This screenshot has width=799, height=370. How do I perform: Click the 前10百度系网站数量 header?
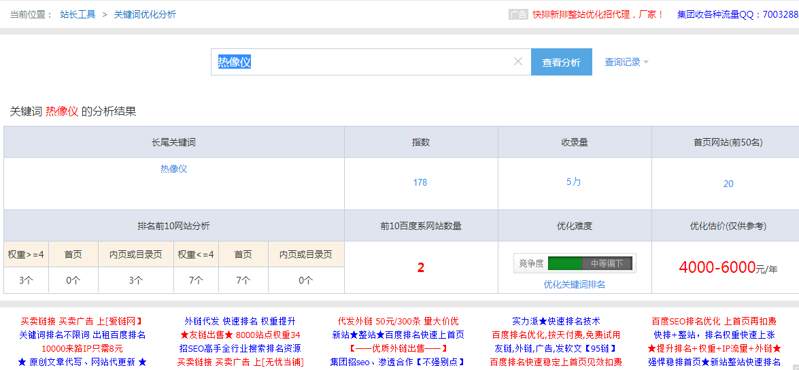pyautogui.click(x=421, y=226)
